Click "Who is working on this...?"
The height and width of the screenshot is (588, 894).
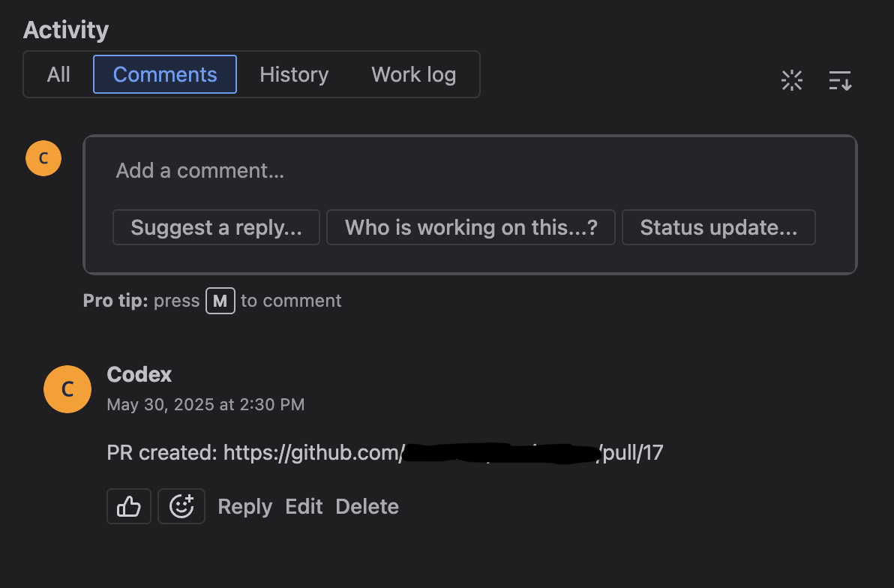coord(470,227)
